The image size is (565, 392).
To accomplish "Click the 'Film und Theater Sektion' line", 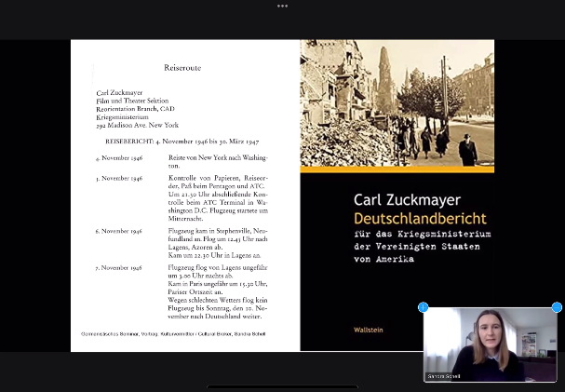I will click(132, 101).
